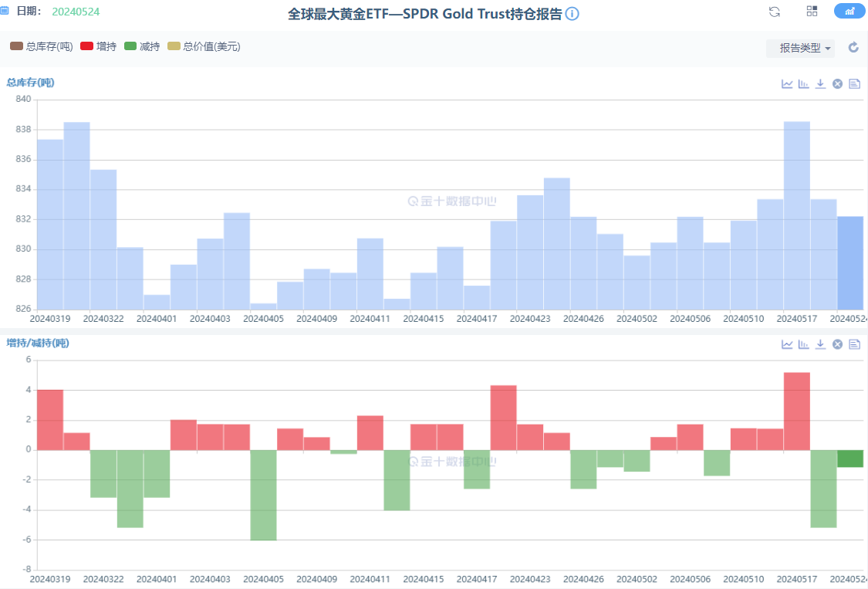Click 20240319 label under the 总库存 chart
The width and height of the screenshot is (868, 589).
[50, 319]
